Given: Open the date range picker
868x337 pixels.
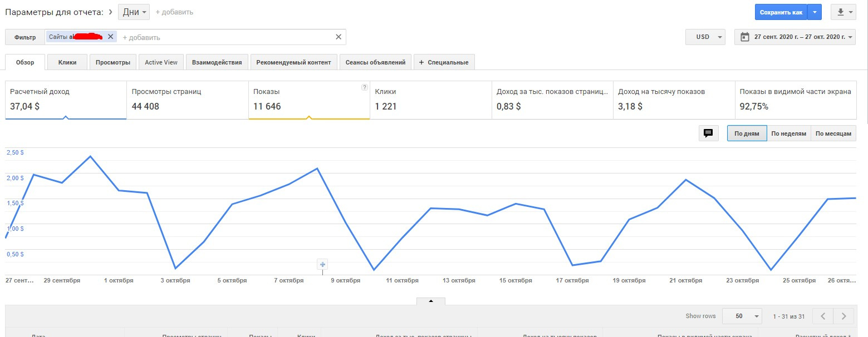Looking at the screenshot, I should point(795,37).
